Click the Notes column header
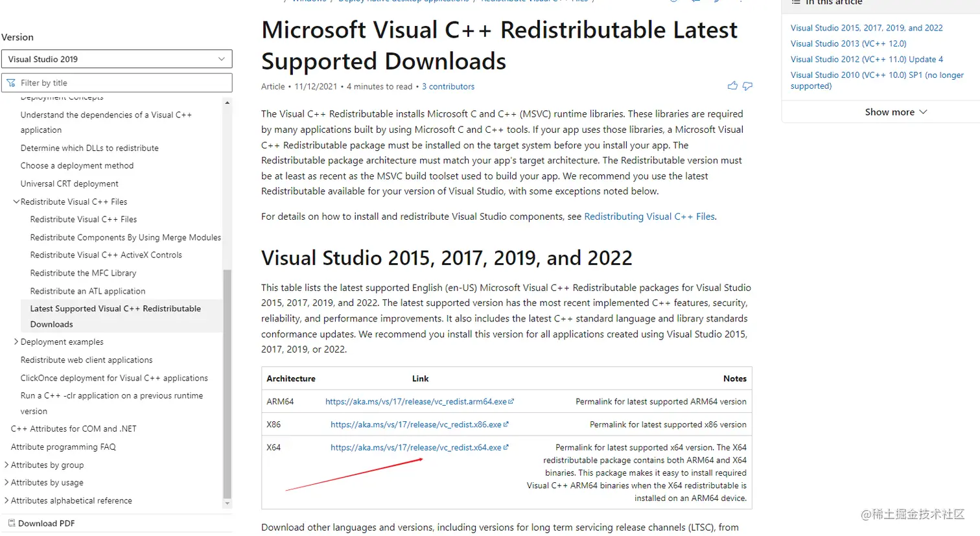This screenshot has width=980, height=536. [x=735, y=379]
